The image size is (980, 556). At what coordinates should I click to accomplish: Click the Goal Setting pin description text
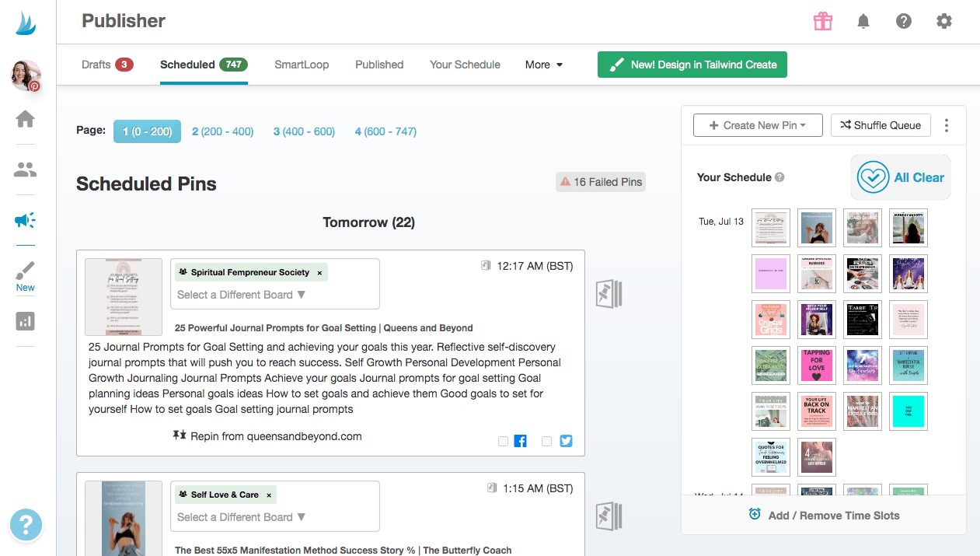click(325, 377)
